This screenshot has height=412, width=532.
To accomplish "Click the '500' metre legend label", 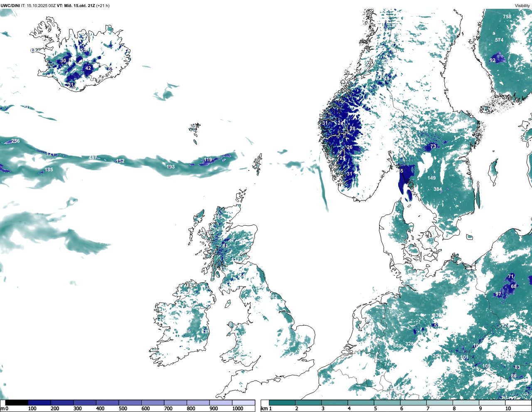I will [123, 409].
